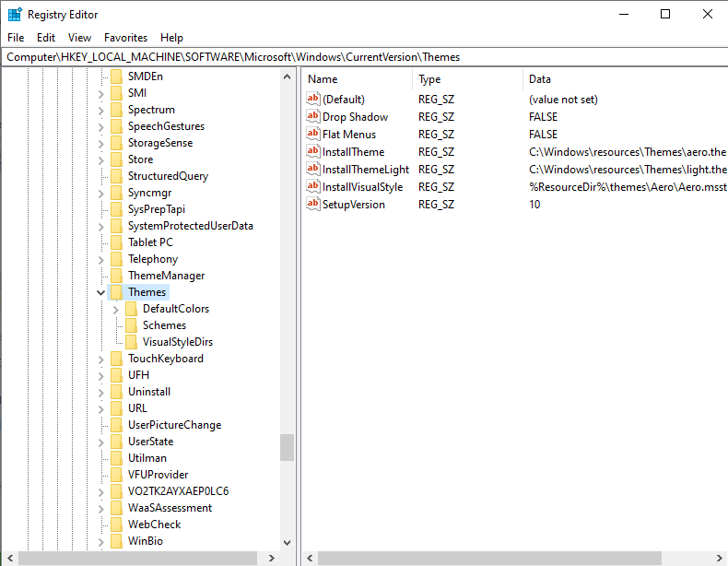728x566 pixels.
Task: Click the tree pane scroll down arrow
Action: [287, 542]
